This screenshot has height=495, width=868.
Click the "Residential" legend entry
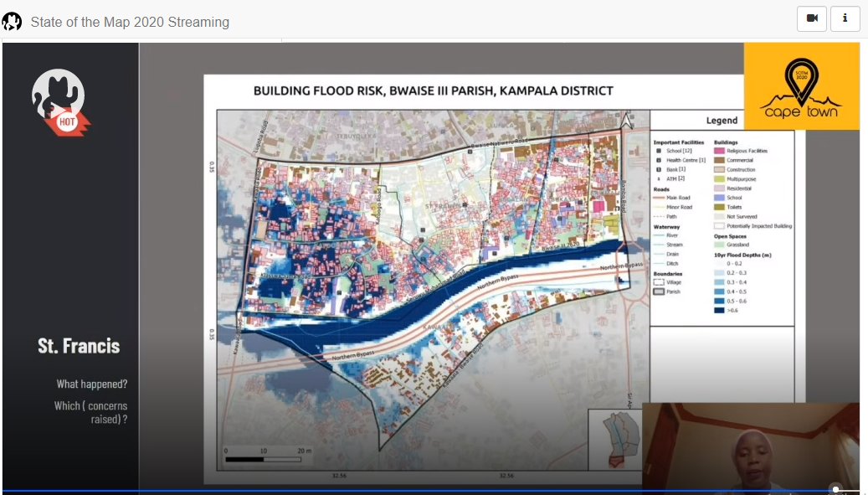(x=739, y=188)
